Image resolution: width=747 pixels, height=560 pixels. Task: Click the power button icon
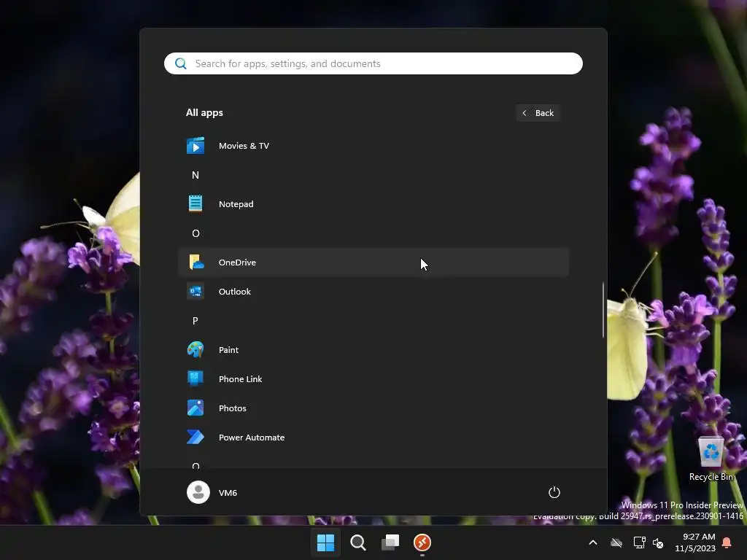(x=554, y=492)
